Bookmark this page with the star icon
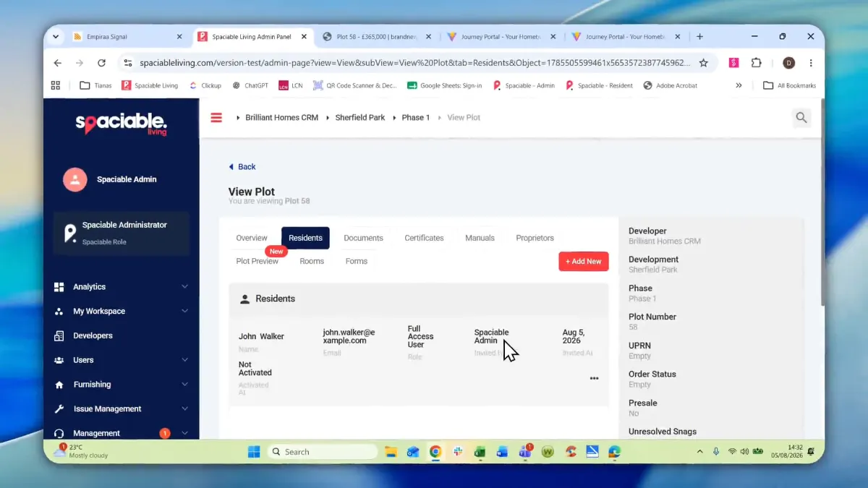 pos(704,63)
